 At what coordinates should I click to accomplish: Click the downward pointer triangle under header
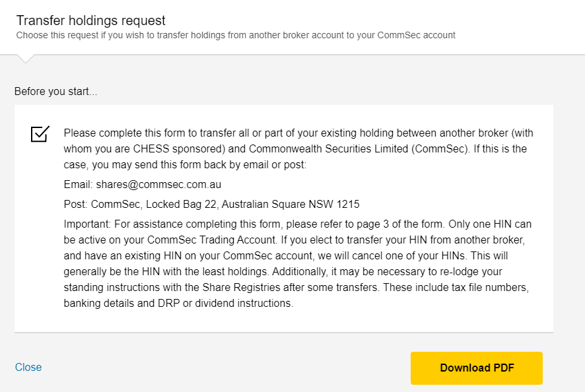click(x=24, y=59)
